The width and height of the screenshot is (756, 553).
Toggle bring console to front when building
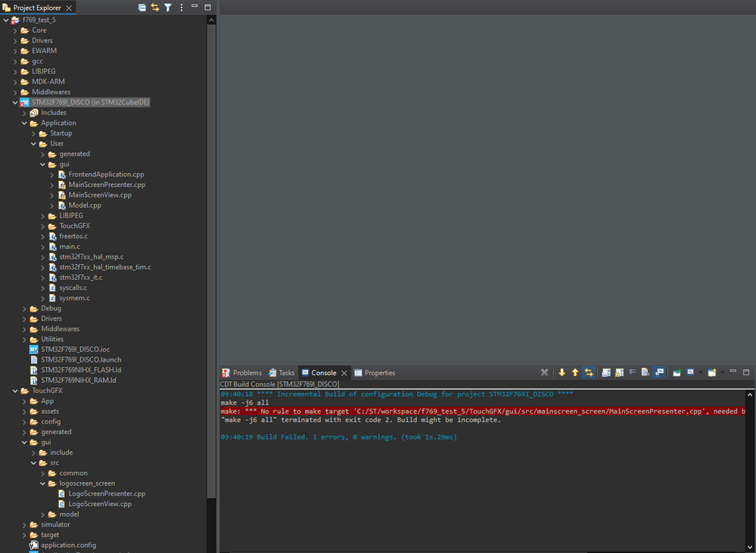coord(659,372)
